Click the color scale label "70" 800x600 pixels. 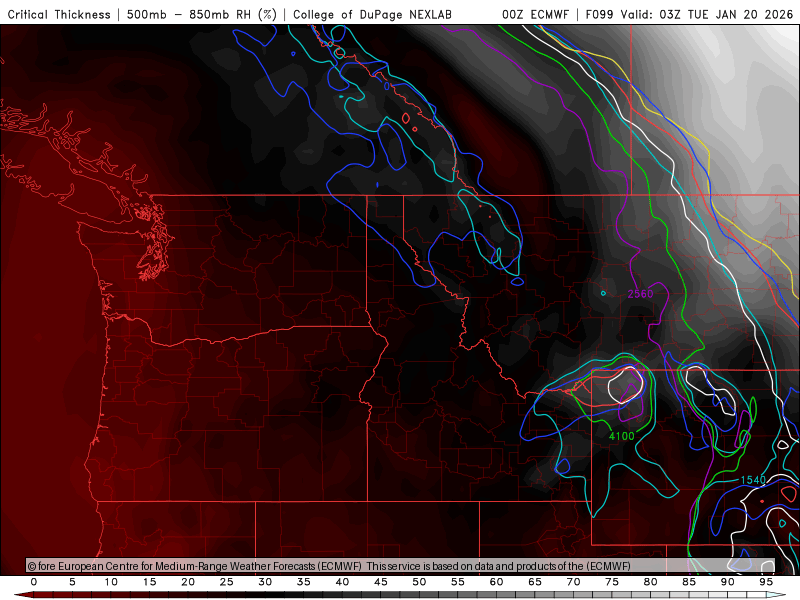point(573,582)
